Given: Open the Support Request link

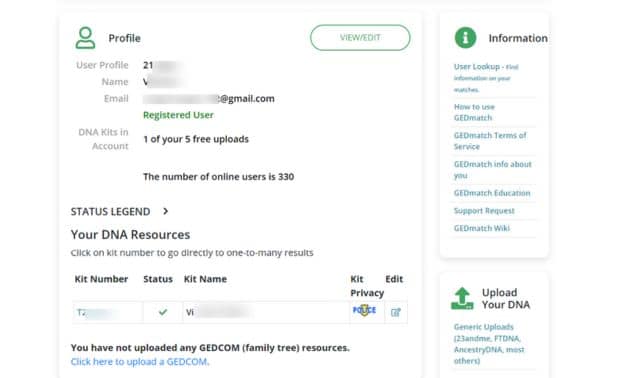Looking at the screenshot, I should coord(484,211).
